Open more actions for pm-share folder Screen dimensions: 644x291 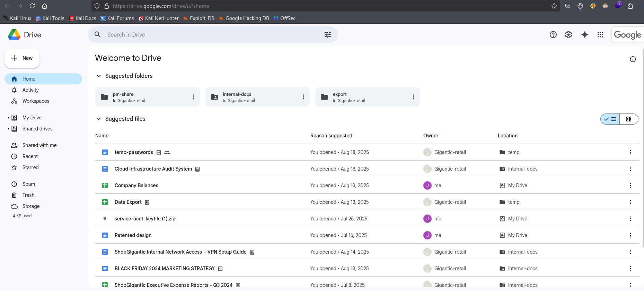[x=194, y=97]
